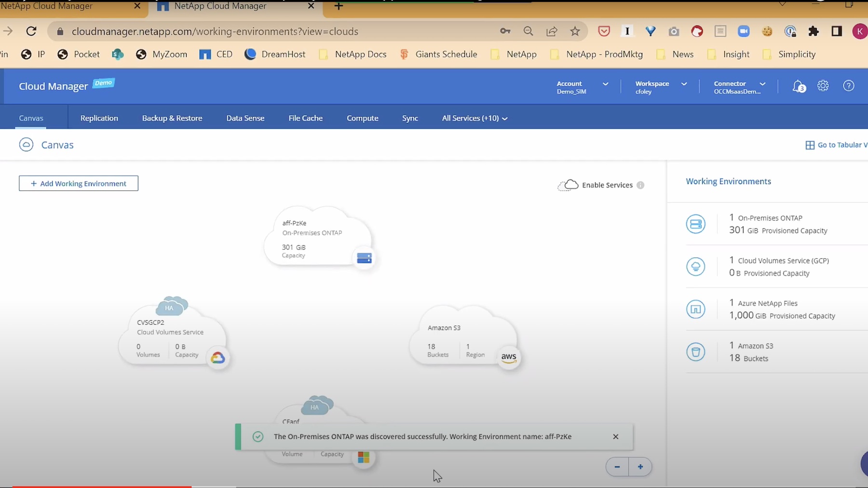Click the camera screenshot extension icon
Image resolution: width=868 pixels, height=488 pixels.
tap(674, 31)
